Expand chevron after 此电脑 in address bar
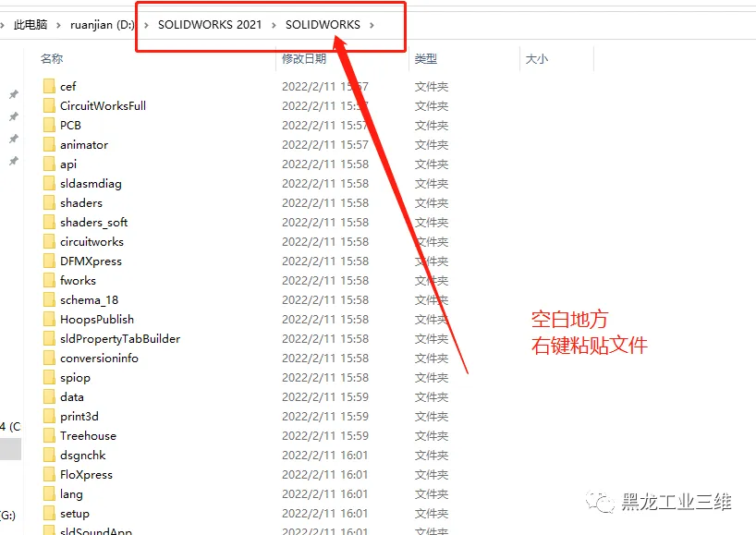The height and width of the screenshot is (535, 756). 58,25
